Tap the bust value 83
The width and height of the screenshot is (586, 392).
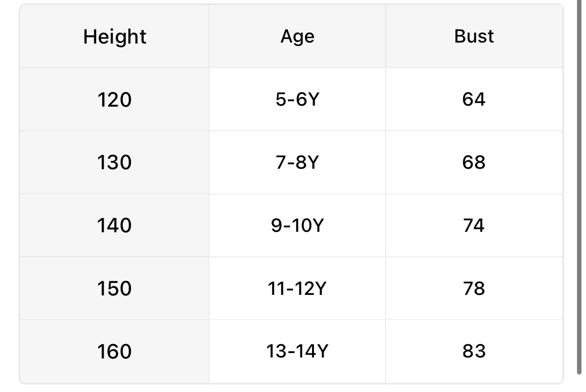pyautogui.click(x=474, y=351)
